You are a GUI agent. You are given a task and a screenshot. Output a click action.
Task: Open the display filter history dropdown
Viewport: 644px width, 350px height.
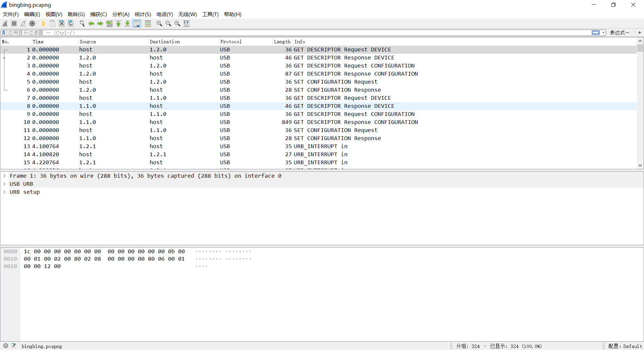(603, 33)
